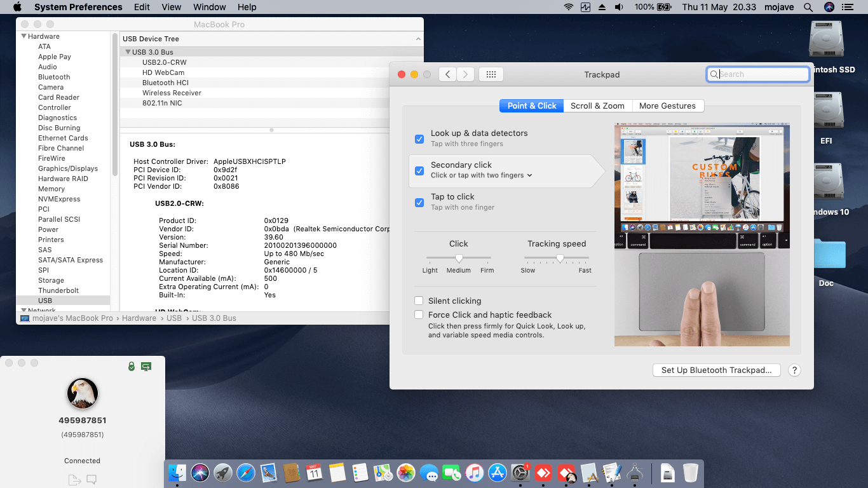Click green lock icon in AnyDesk window

tap(132, 367)
